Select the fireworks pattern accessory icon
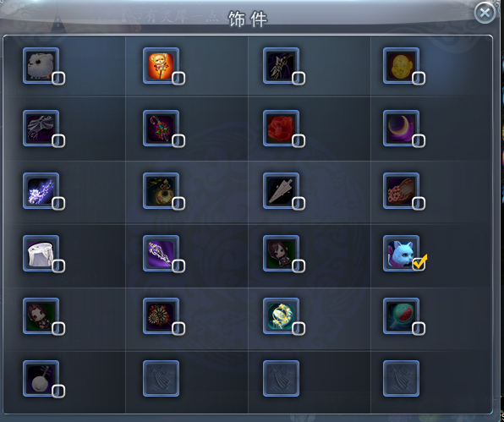Viewport: 504px width, 422px height. 161,315
